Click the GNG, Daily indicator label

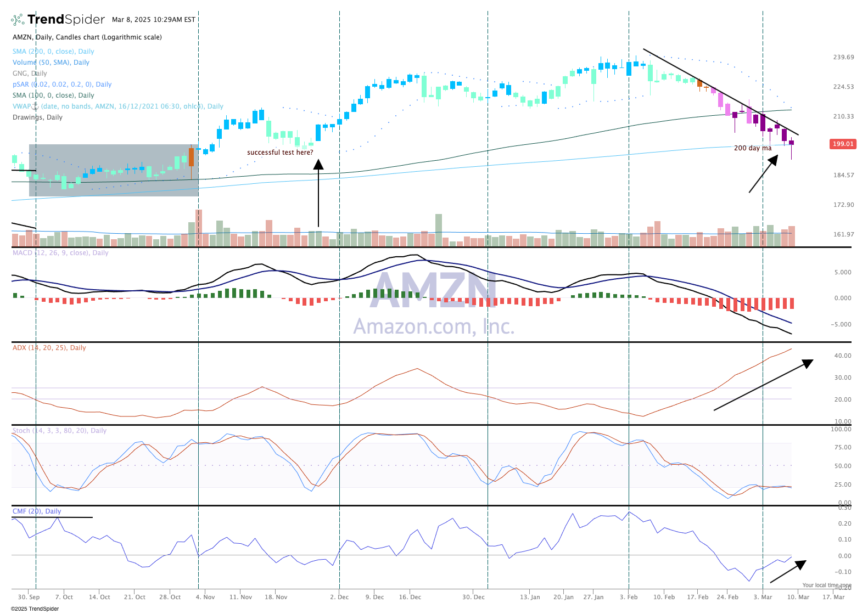tap(30, 74)
